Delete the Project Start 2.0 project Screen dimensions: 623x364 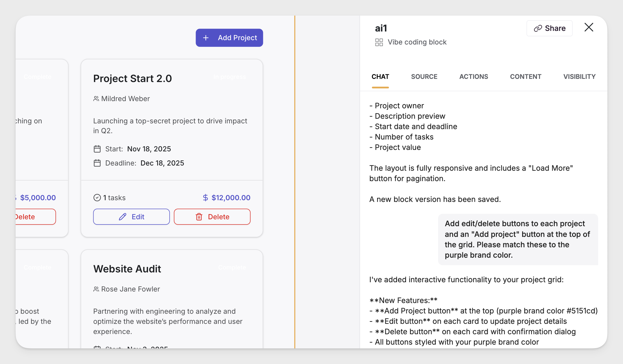coord(212,217)
